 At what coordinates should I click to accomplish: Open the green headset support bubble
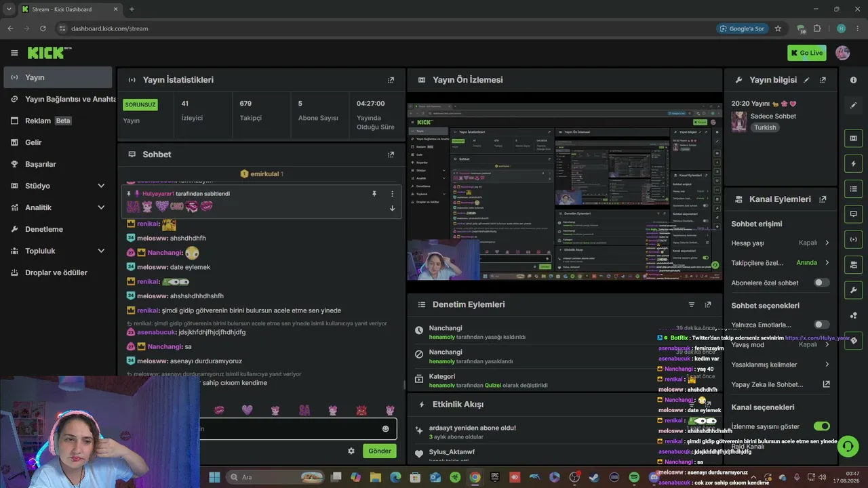[848, 446]
